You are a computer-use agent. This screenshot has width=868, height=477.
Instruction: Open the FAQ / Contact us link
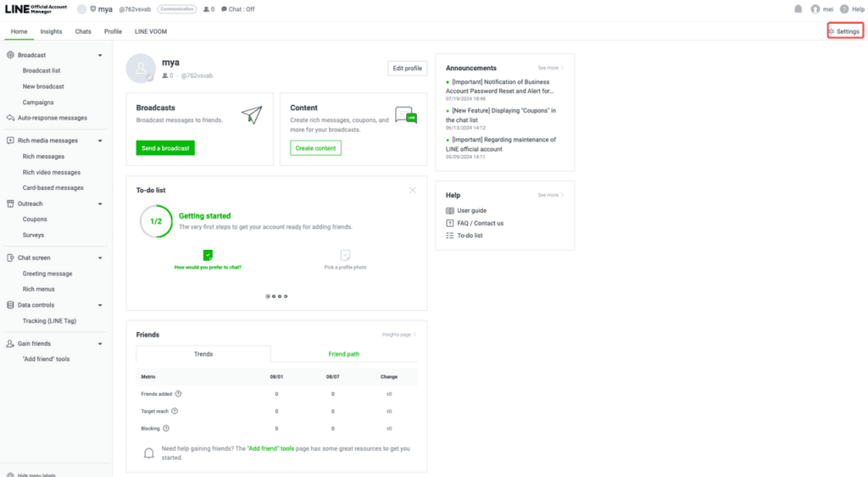coord(480,224)
